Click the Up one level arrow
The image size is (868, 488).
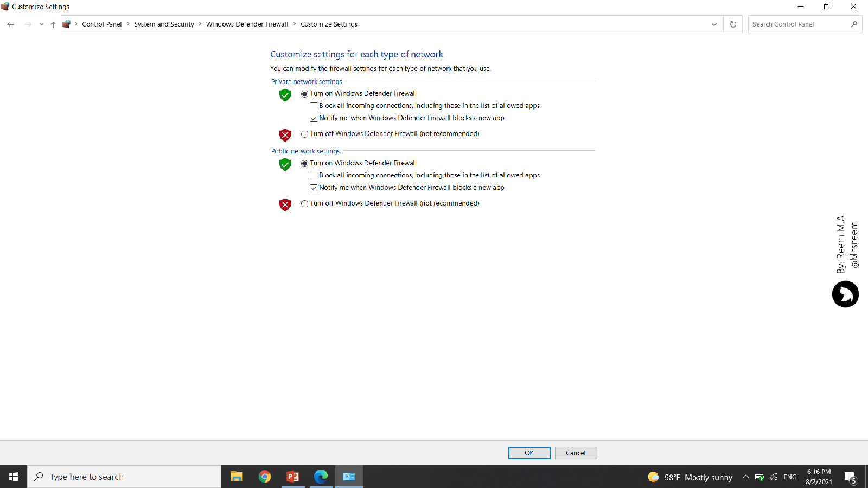pos(53,24)
